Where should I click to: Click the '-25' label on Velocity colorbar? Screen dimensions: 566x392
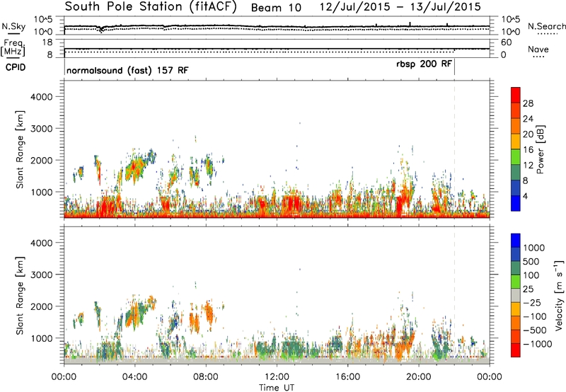coord(533,303)
